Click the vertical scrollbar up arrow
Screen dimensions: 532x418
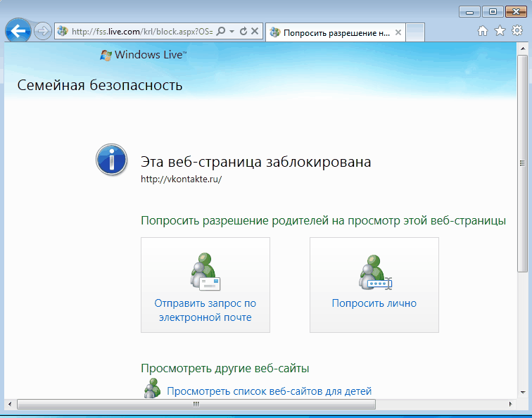(522, 49)
